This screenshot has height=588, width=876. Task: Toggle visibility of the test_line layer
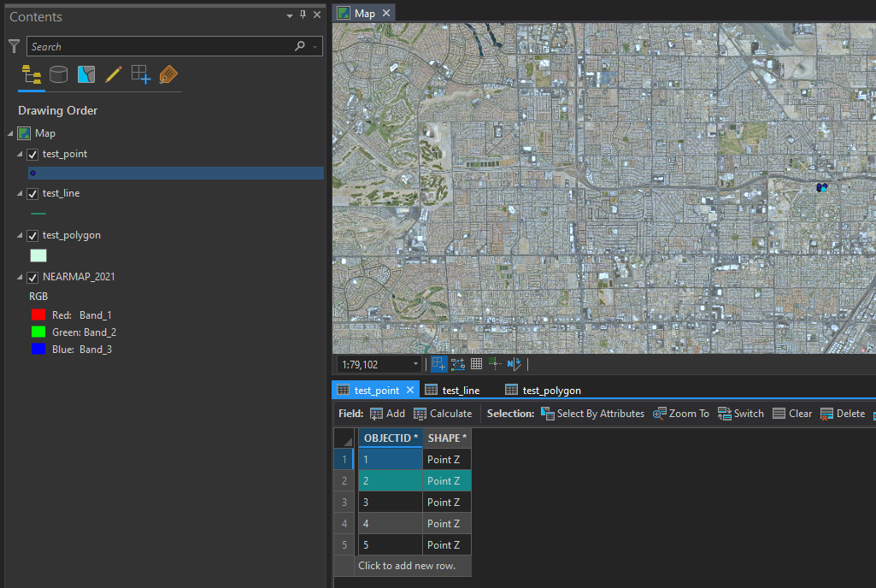32,193
